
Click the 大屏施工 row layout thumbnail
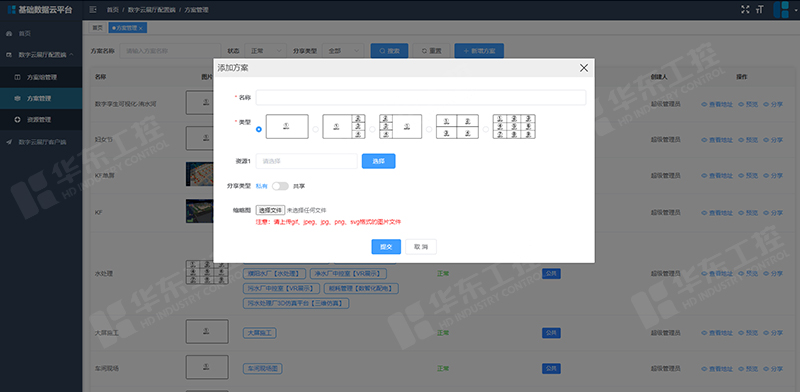(x=207, y=332)
